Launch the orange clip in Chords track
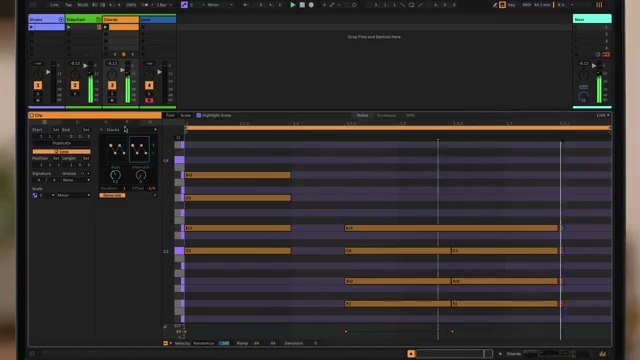This screenshot has width=640, height=360. click(x=106, y=27)
